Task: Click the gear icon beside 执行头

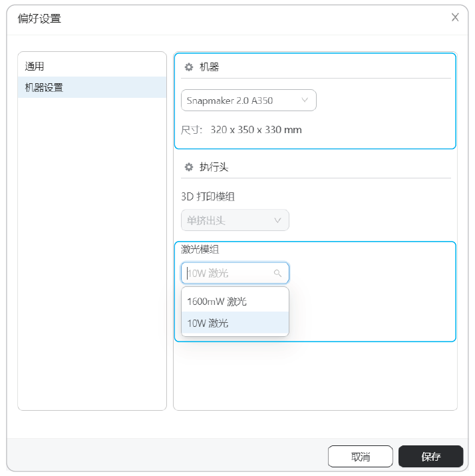Action: click(189, 167)
